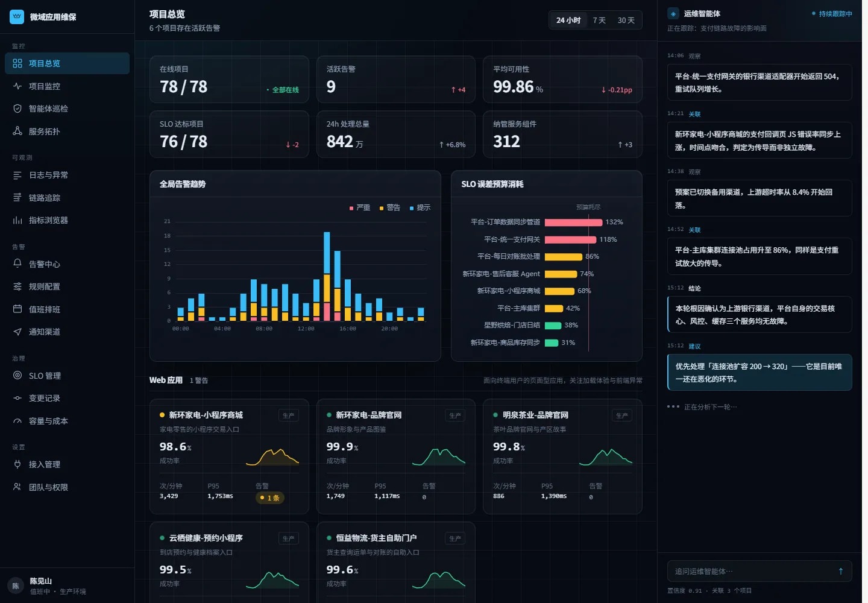Click the 服务拓扑 topology icon
Screen dimensions: 868x603
tap(17, 131)
